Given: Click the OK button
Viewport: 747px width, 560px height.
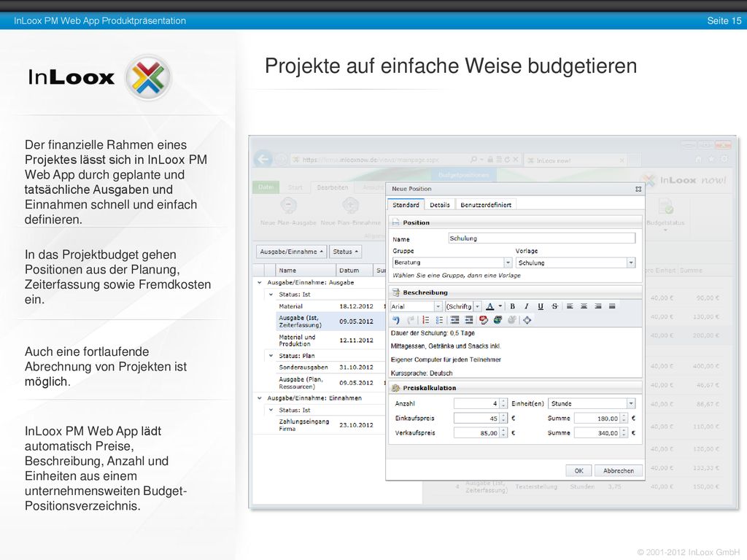Looking at the screenshot, I should pos(578,470).
